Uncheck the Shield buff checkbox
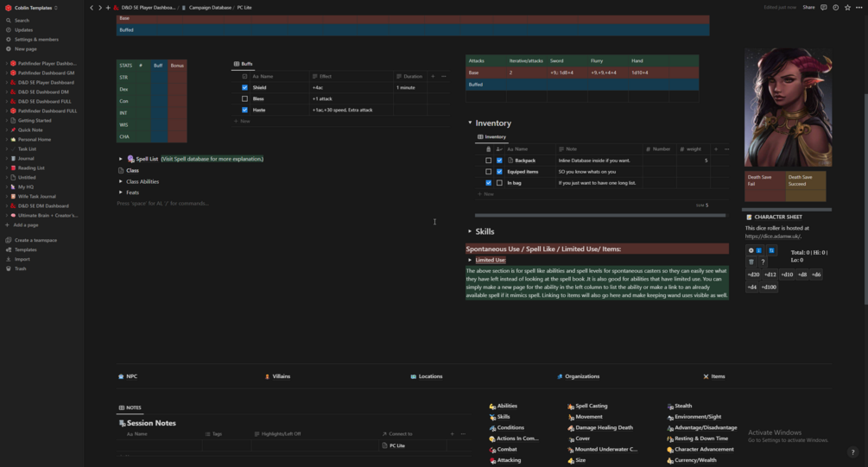This screenshot has width=868, height=467. pyautogui.click(x=244, y=87)
